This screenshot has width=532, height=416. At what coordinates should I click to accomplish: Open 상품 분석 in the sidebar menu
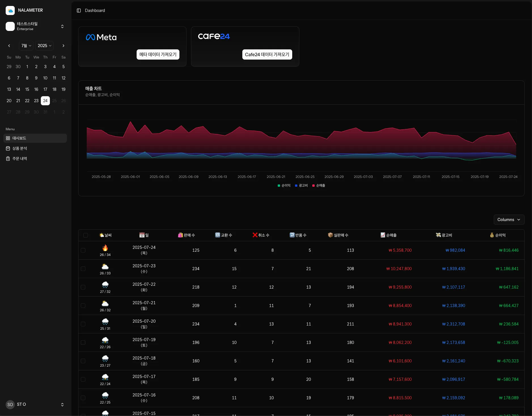(x=20, y=148)
